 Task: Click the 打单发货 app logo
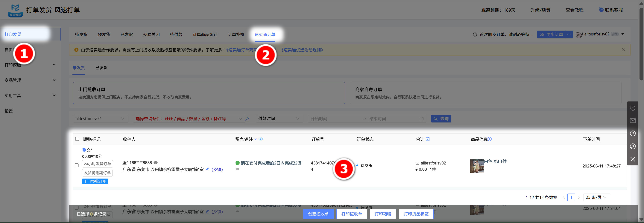tap(15, 11)
